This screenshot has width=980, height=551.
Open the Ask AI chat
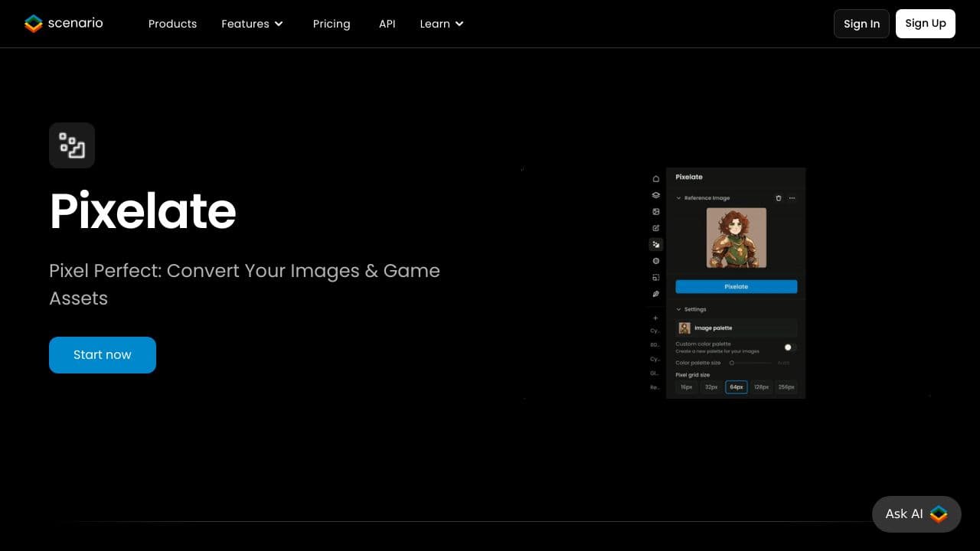coord(916,514)
